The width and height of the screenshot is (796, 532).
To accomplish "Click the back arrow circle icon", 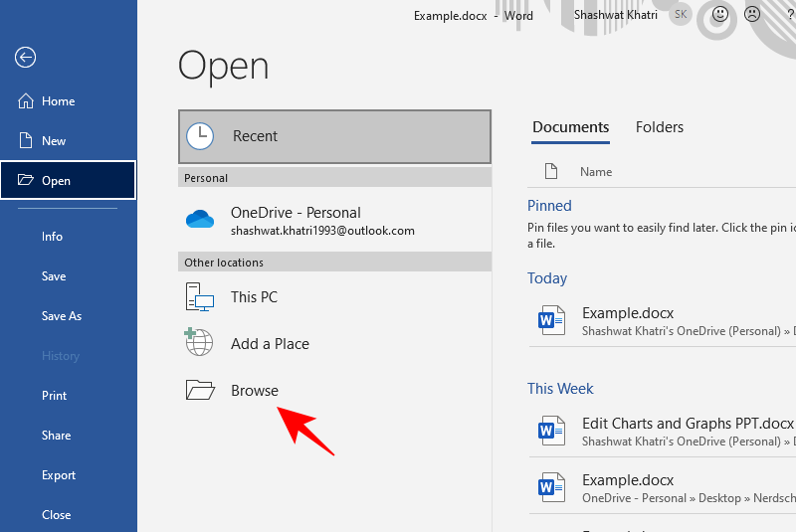I will click(25, 58).
